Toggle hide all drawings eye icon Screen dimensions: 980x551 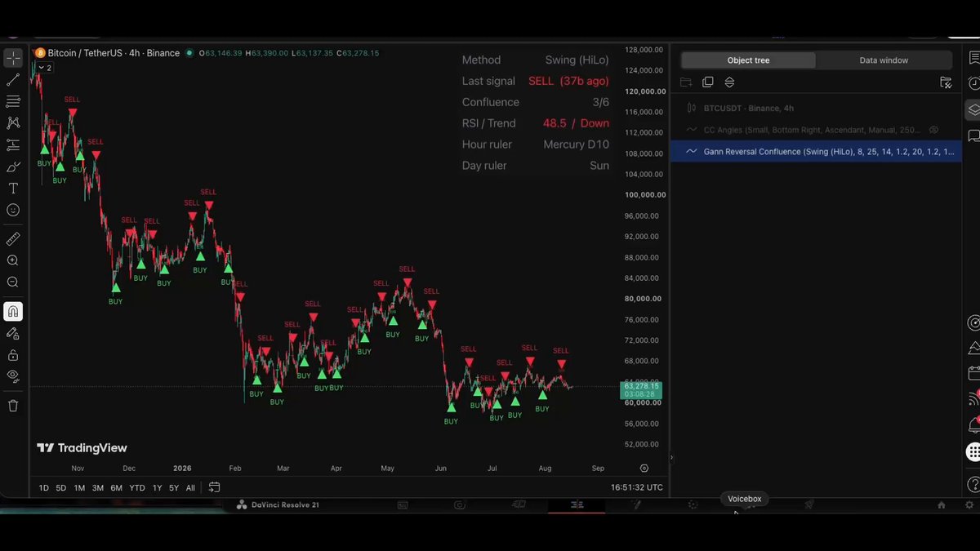[13, 376]
